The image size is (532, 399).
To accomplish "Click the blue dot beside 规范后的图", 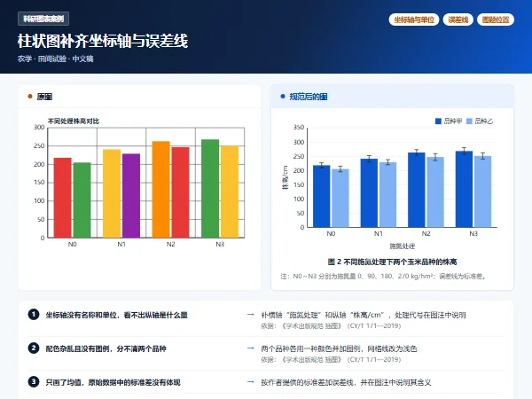I will pos(283,97).
